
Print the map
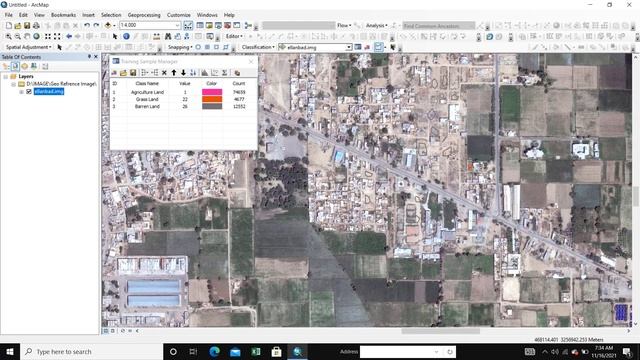tap(36, 26)
